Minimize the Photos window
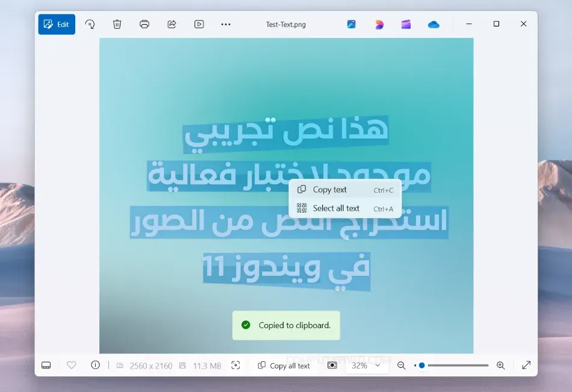The height and width of the screenshot is (392, 572). coord(469,23)
